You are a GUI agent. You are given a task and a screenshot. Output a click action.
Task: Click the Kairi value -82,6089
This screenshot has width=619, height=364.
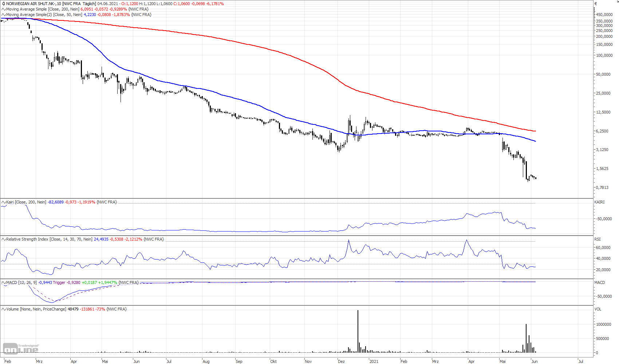(x=56, y=202)
